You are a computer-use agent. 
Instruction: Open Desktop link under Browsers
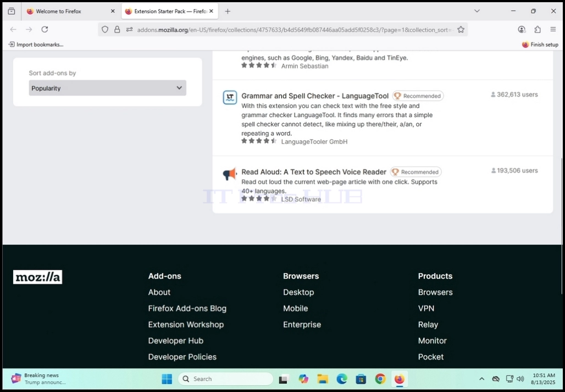tap(299, 292)
